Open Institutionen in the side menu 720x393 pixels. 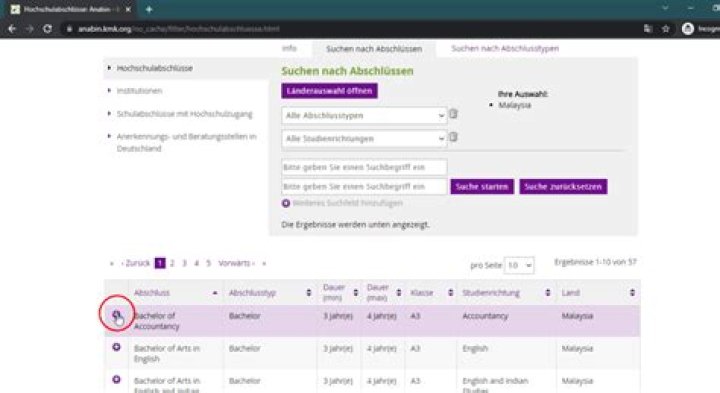[x=139, y=90]
